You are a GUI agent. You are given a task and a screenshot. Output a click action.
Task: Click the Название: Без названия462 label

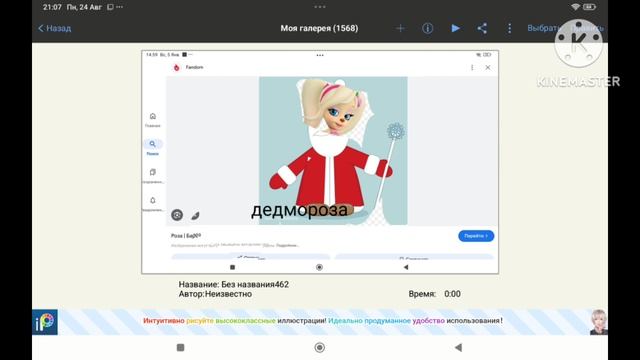pyautogui.click(x=233, y=284)
